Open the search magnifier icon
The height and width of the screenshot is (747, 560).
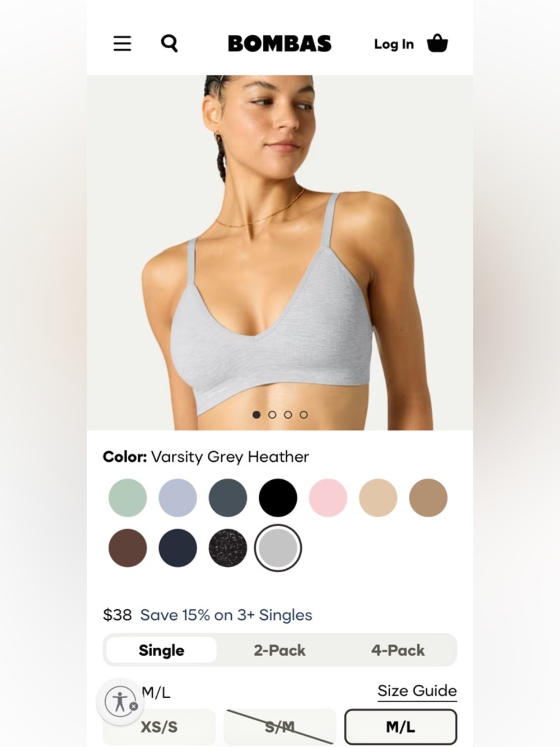point(169,44)
